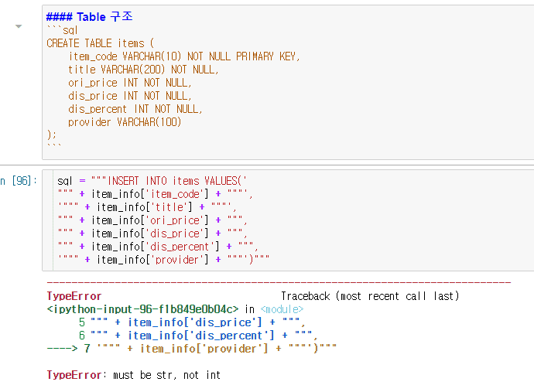Click the arrow-marked traceback line 7
534x392 pixels.
click(x=192, y=349)
